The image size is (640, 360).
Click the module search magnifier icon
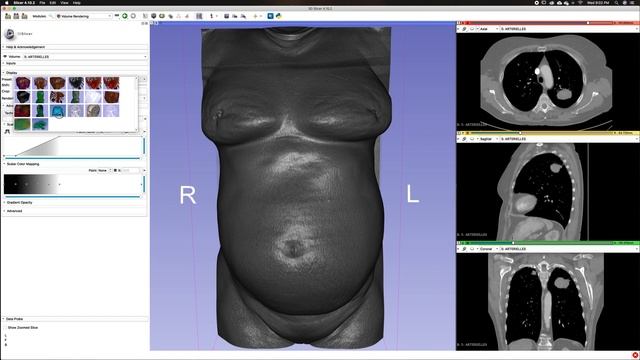(51, 16)
